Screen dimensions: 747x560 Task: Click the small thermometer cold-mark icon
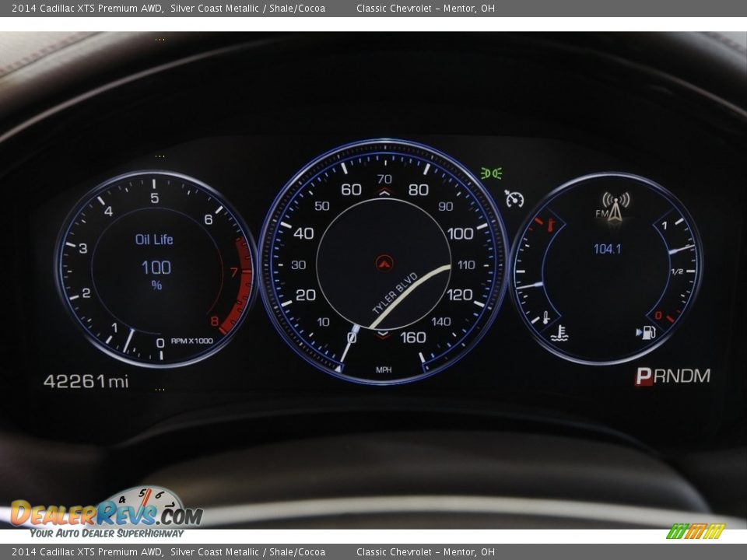[x=546, y=317]
